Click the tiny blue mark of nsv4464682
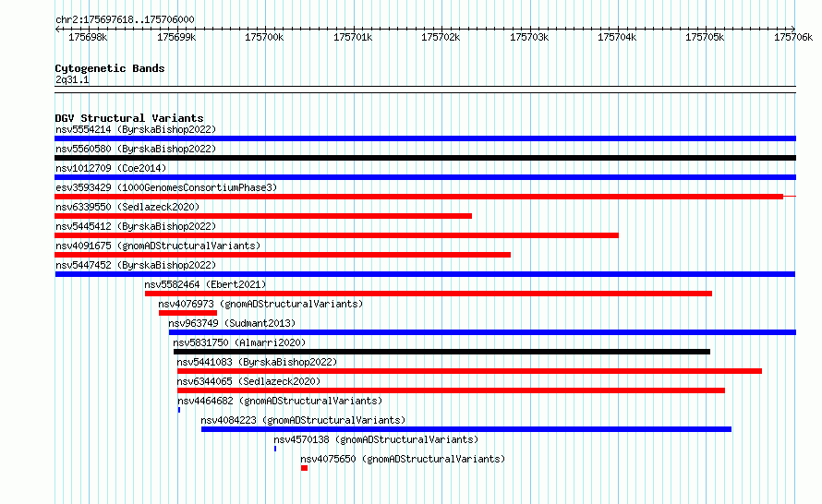The image size is (822, 504). pyautogui.click(x=179, y=410)
